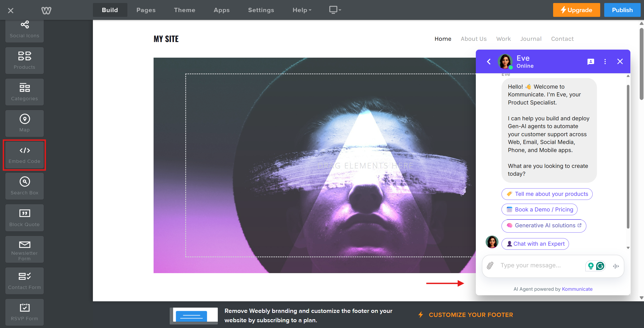Click the green lightbulb extension icon
The image size is (644, 328).
(x=591, y=266)
